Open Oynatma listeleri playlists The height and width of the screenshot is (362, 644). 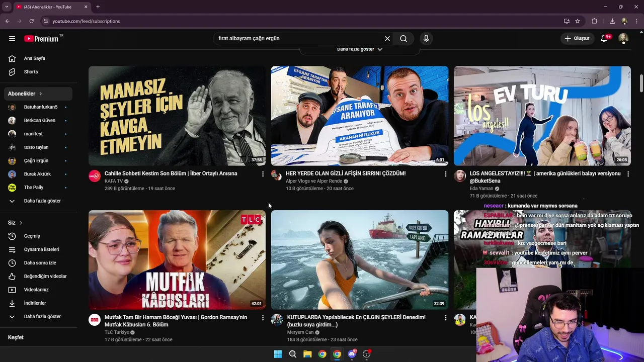(x=39, y=249)
